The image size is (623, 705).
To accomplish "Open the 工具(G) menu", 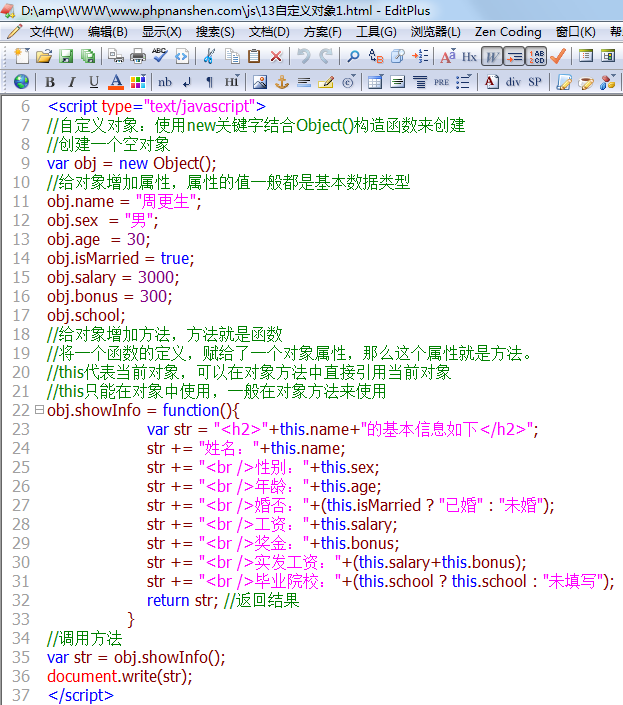I will [x=376, y=32].
